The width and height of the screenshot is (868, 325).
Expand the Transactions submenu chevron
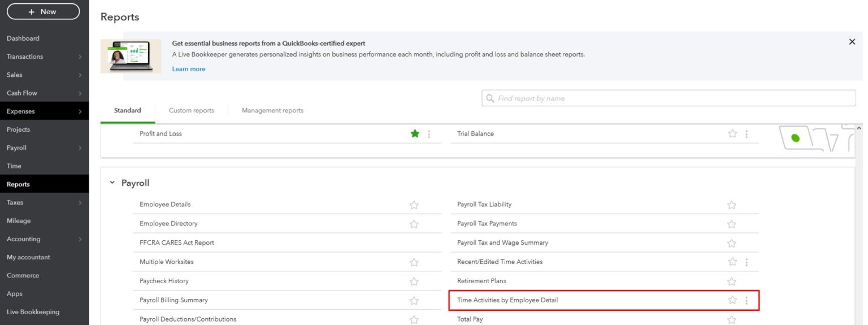[80, 57]
